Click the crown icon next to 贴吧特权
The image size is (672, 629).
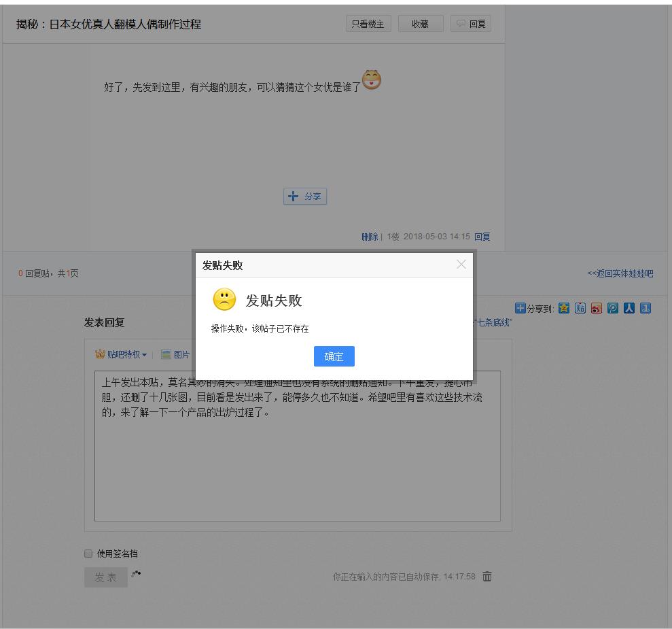point(100,354)
